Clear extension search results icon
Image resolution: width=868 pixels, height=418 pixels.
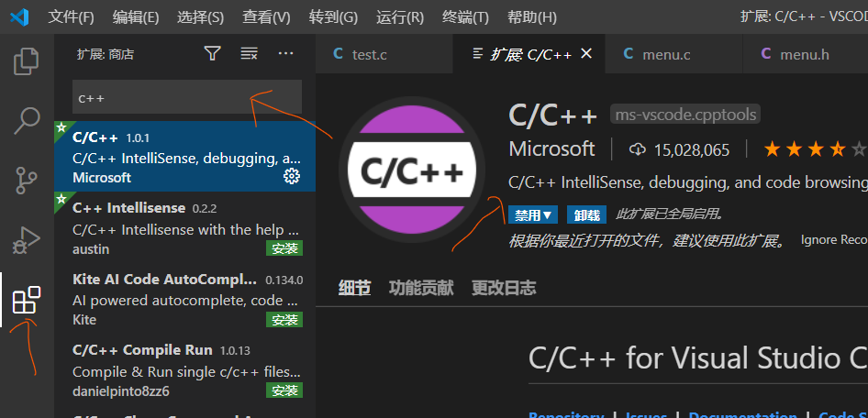coord(249,54)
